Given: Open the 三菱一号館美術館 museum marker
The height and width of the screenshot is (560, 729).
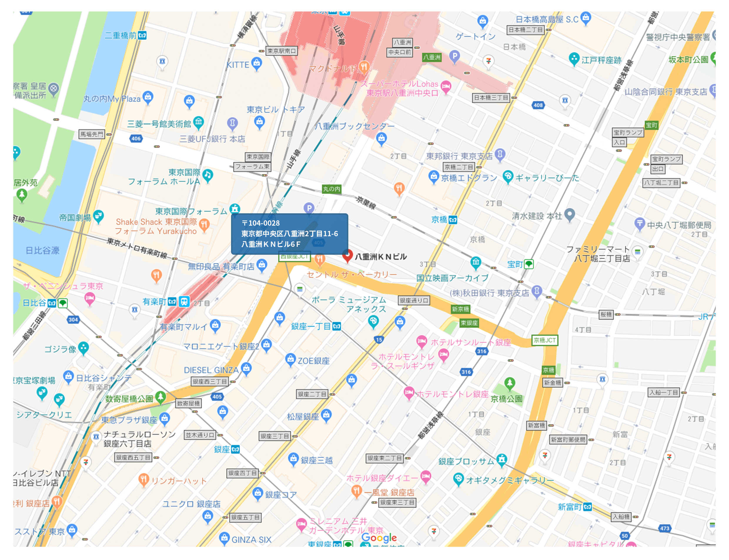Looking at the screenshot, I should pos(198,123).
